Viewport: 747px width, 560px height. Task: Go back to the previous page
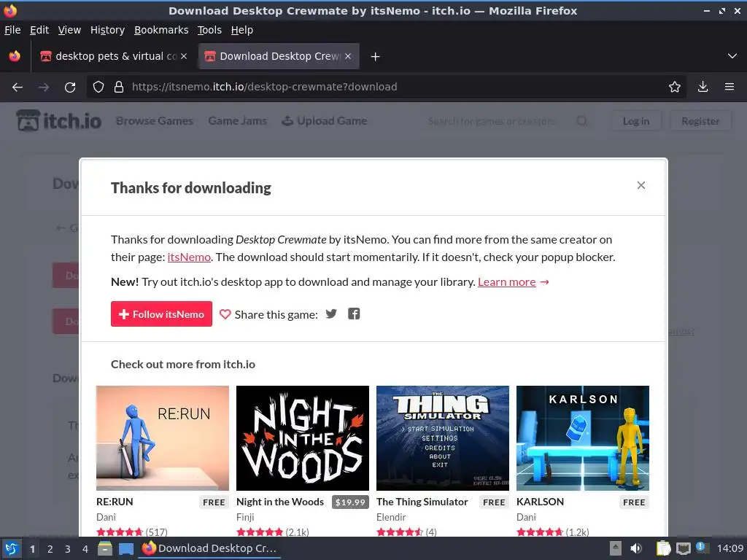18,87
